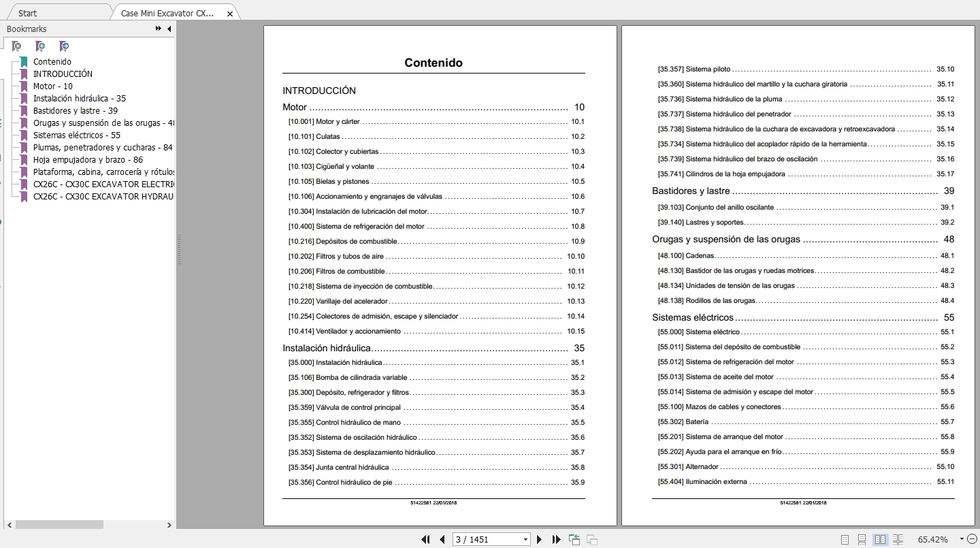Click the bookmark icon with blue arrow
This screenshot has height=548, width=980.
63,46
